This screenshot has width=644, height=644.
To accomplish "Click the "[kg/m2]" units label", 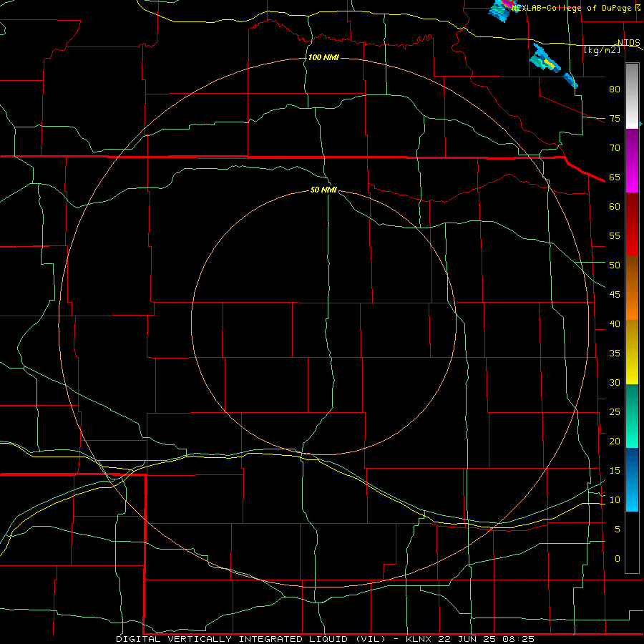I will click(602, 50).
